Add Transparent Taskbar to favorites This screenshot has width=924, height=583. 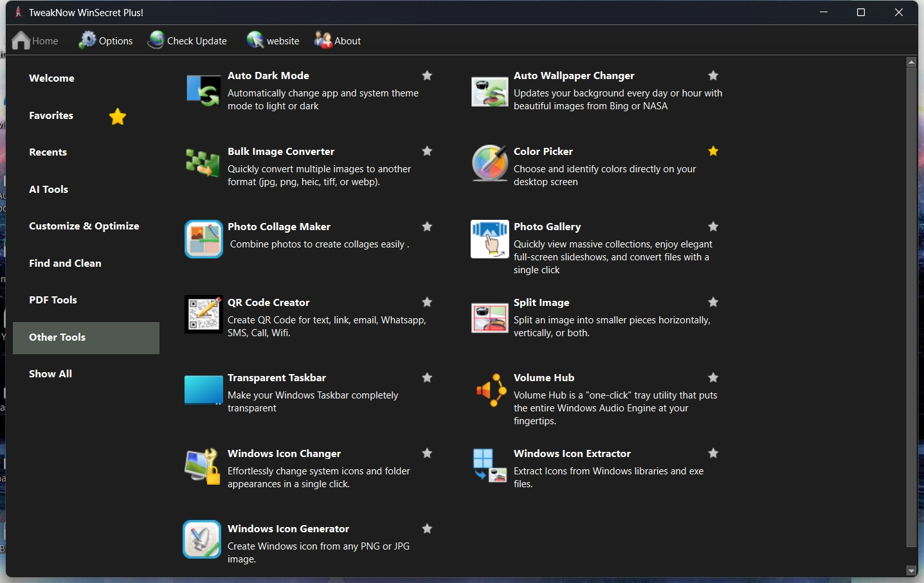click(x=427, y=377)
